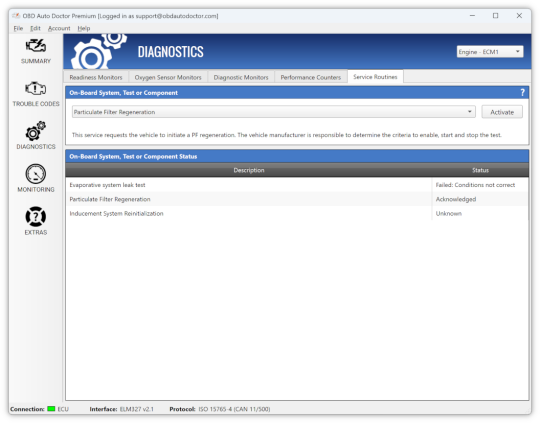Click the 'Failed: Conditions not correct' status

tap(475, 185)
